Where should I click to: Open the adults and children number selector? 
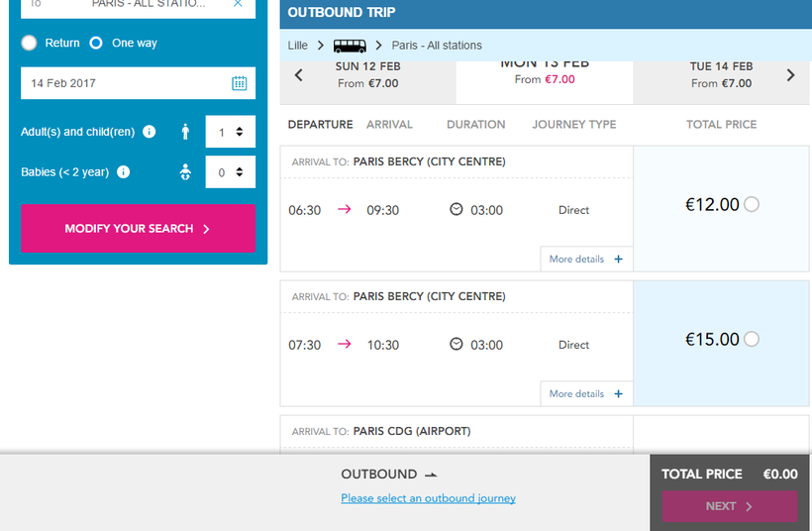click(x=230, y=132)
